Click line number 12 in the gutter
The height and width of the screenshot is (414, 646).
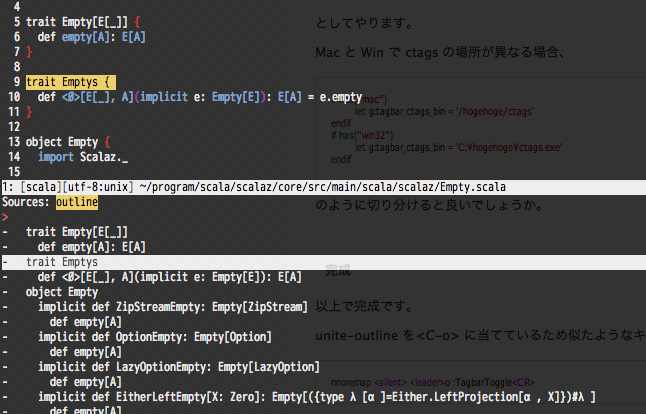[x=14, y=127]
